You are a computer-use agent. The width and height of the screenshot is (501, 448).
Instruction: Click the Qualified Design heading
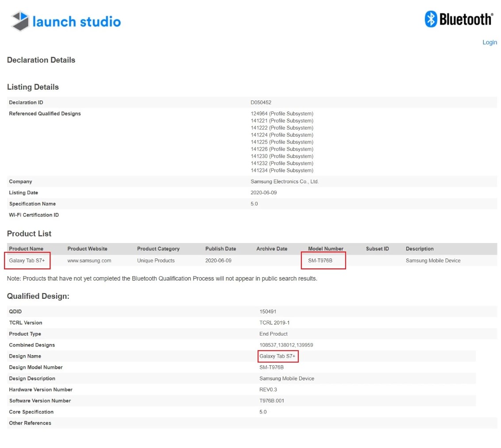click(x=38, y=296)
